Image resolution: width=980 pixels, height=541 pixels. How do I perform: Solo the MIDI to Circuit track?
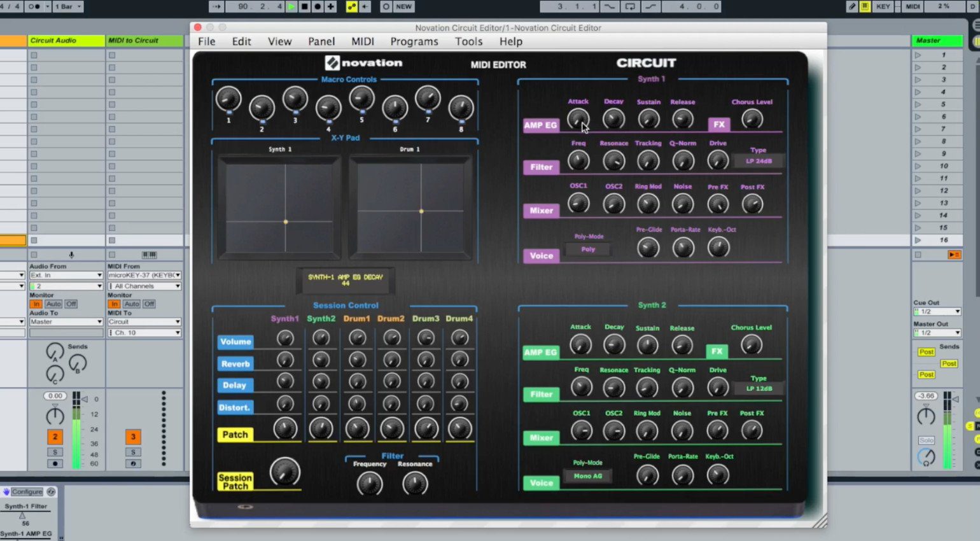click(x=133, y=452)
